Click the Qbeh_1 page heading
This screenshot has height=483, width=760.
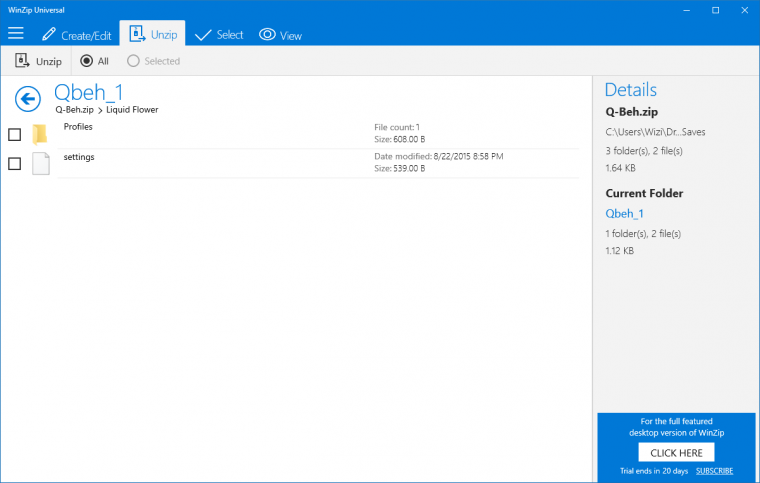89,92
